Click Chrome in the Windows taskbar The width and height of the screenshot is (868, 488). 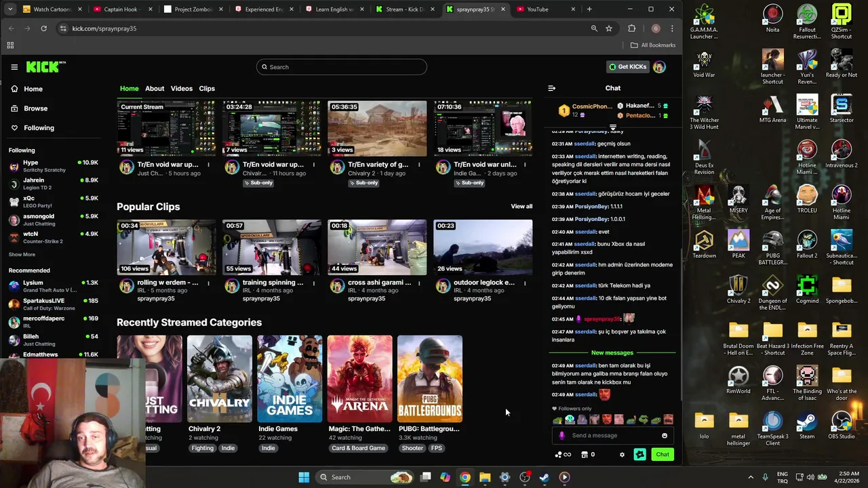(x=465, y=477)
